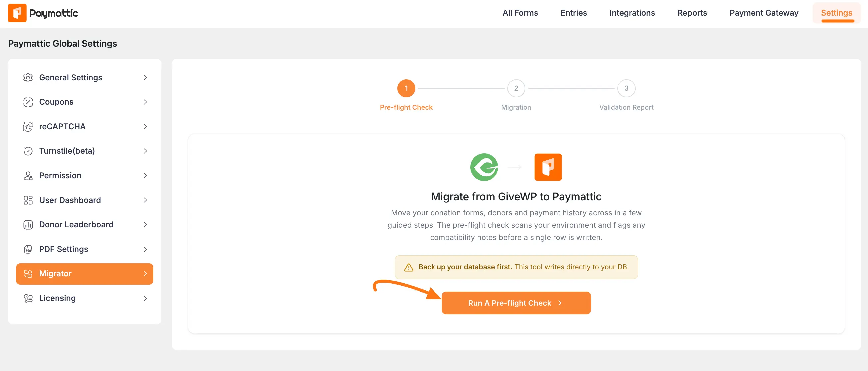
Task: Open the Payment Gateway tab
Action: (x=764, y=13)
